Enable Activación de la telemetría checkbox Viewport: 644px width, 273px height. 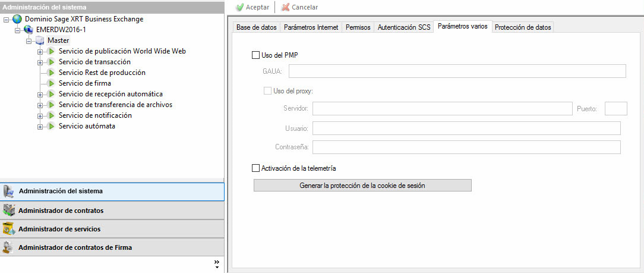click(256, 168)
